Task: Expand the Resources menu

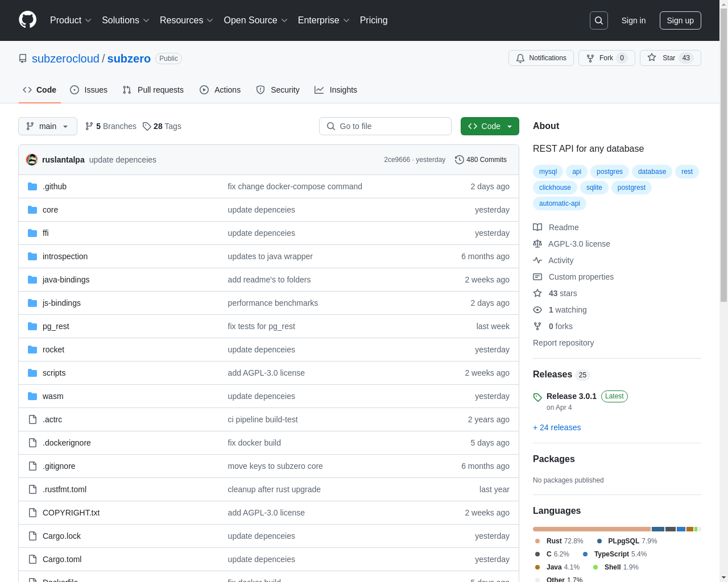Action: 186,20
